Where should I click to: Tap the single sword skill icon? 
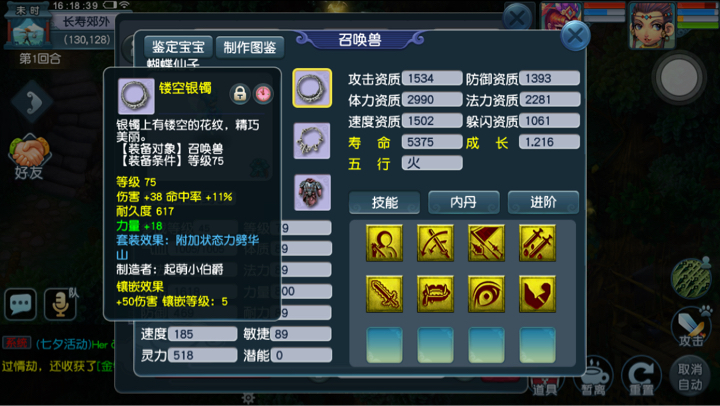pyautogui.click(x=384, y=294)
